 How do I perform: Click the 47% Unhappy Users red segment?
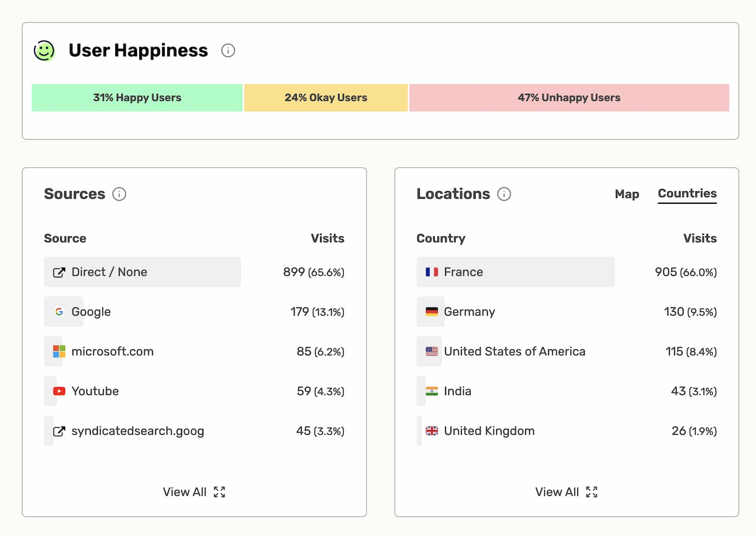click(569, 98)
